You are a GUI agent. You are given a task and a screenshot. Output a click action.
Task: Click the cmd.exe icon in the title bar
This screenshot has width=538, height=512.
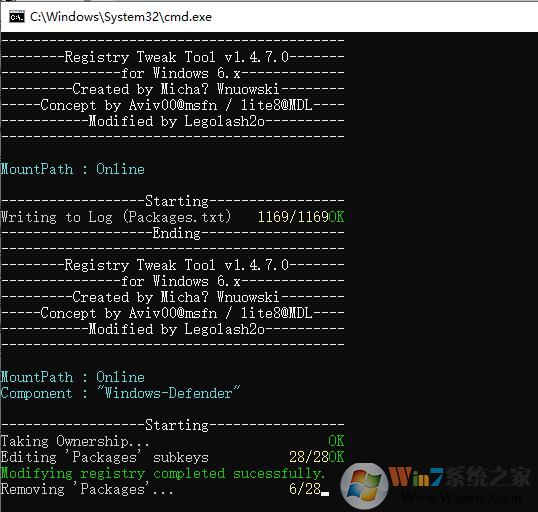[17, 17]
